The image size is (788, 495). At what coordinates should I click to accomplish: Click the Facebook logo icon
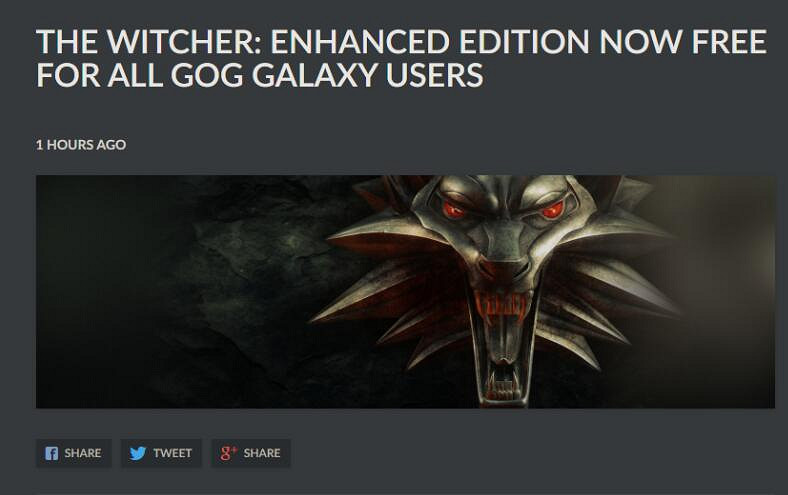52,453
